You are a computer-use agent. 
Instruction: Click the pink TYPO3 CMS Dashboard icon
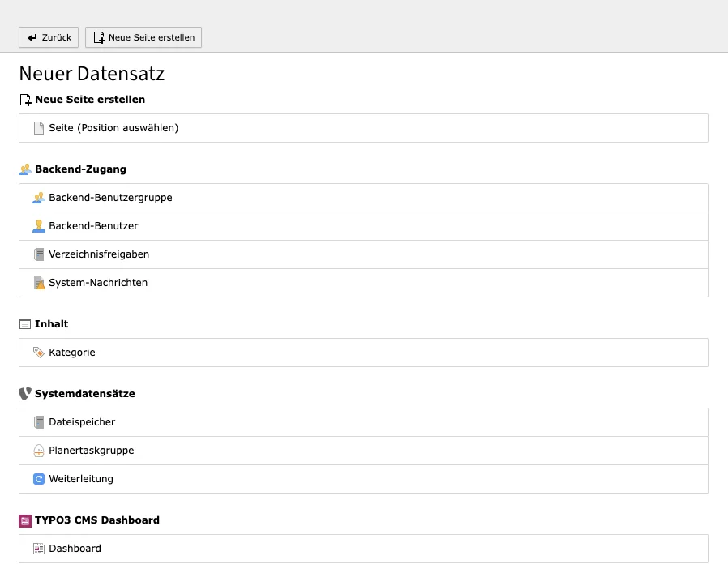(24, 520)
